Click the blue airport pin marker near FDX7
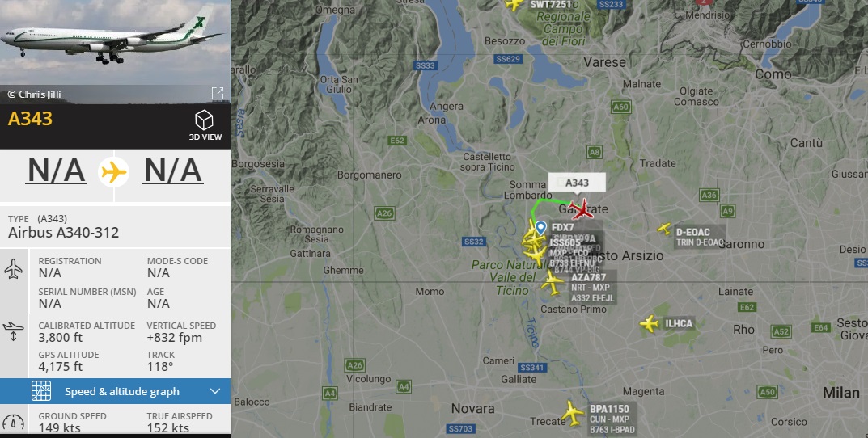Image resolution: width=868 pixels, height=438 pixels. click(x=541, y=227)
